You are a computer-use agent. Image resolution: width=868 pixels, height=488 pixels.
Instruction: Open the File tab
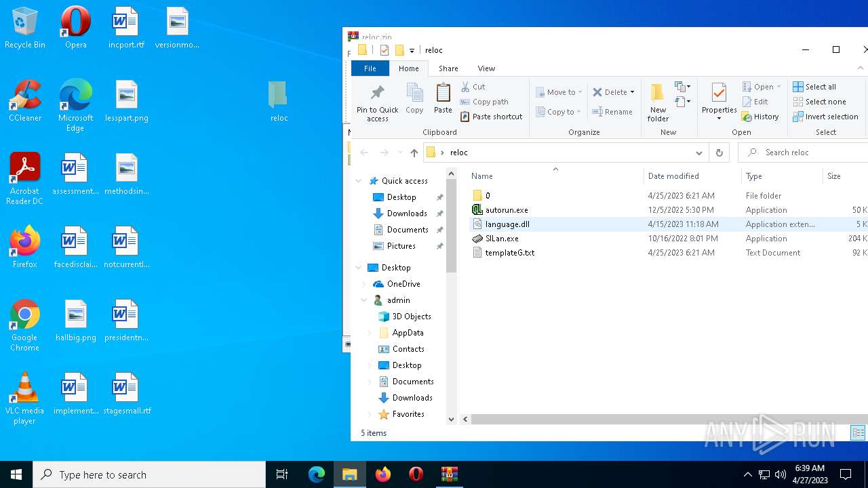370,68
